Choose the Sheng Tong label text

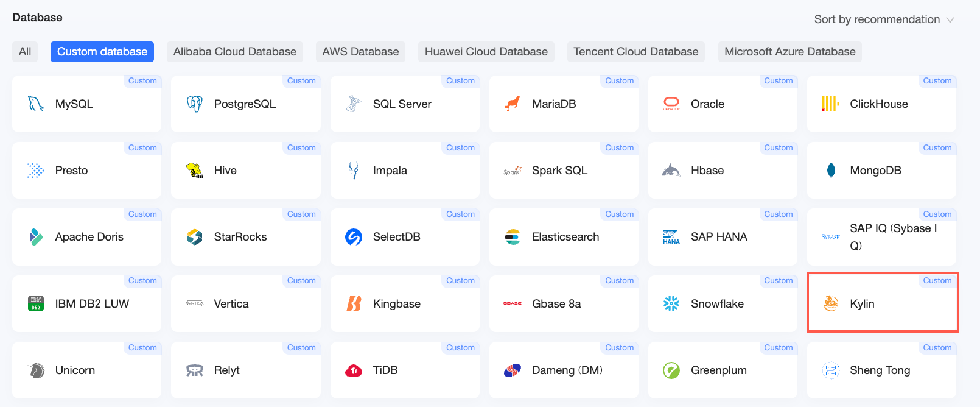pos(880,370)
